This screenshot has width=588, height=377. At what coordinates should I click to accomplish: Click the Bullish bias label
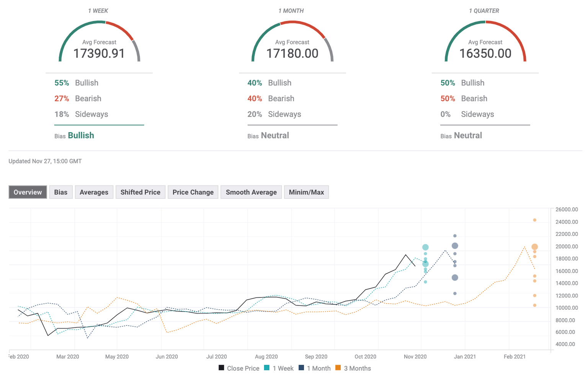[81, 135]
